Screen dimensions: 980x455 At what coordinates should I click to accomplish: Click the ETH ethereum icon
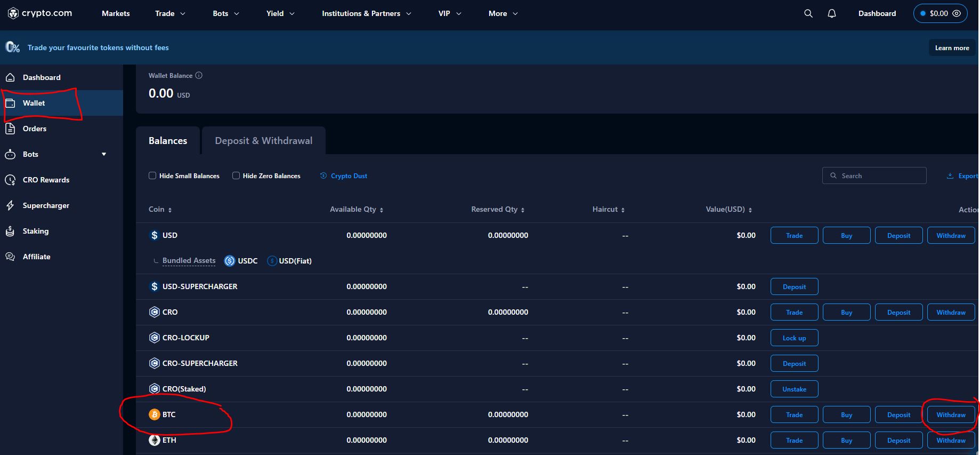coord(155,440)
